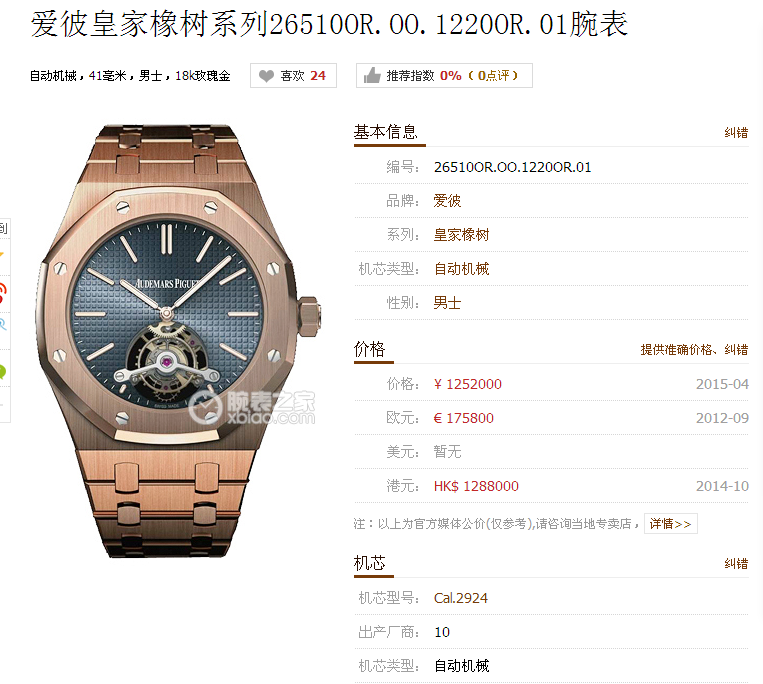This screenshot has width=763, height=684.
Task: Open the 爱彼 brand link
Action: (x=447, y=200)
